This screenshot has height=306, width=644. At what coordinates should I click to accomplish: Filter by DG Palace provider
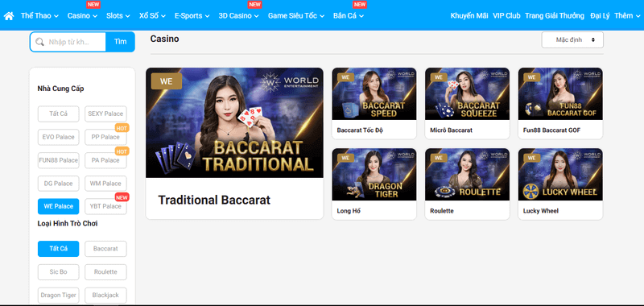pos(58,184)
